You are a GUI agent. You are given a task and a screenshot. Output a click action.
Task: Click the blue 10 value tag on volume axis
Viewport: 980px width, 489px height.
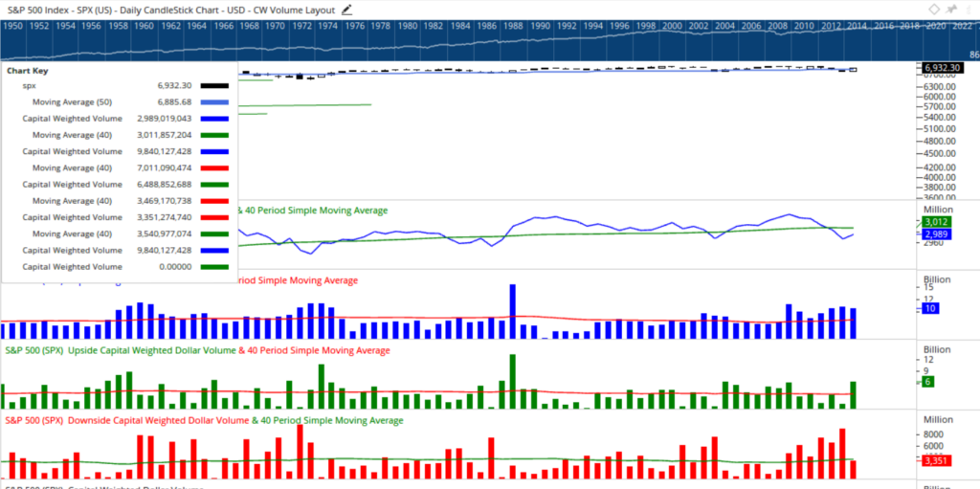(x=931, y=308)
